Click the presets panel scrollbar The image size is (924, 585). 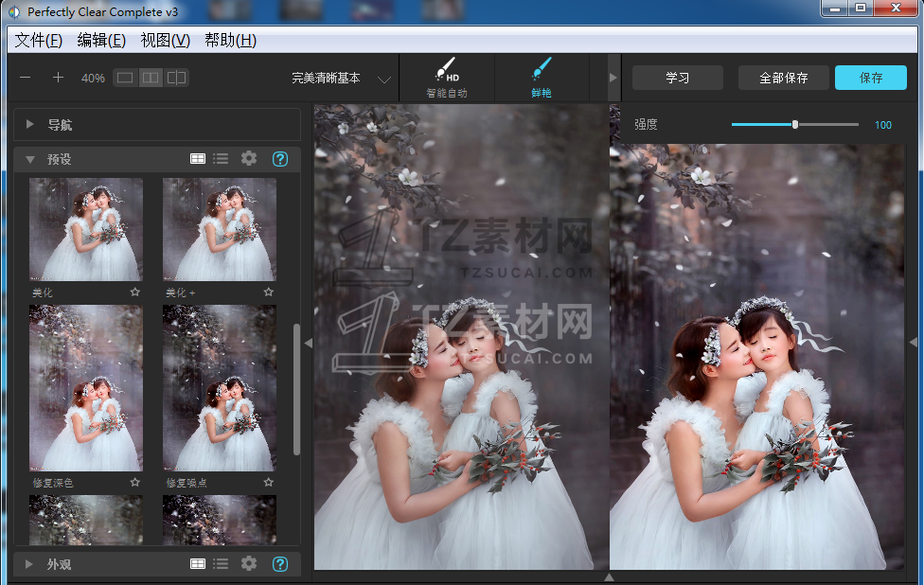click(296, 389)
